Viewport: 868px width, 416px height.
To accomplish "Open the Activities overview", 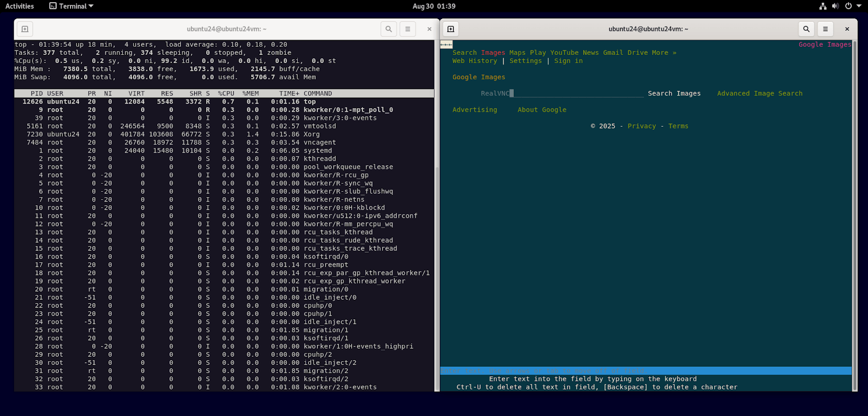I will [x=20, y=6].
